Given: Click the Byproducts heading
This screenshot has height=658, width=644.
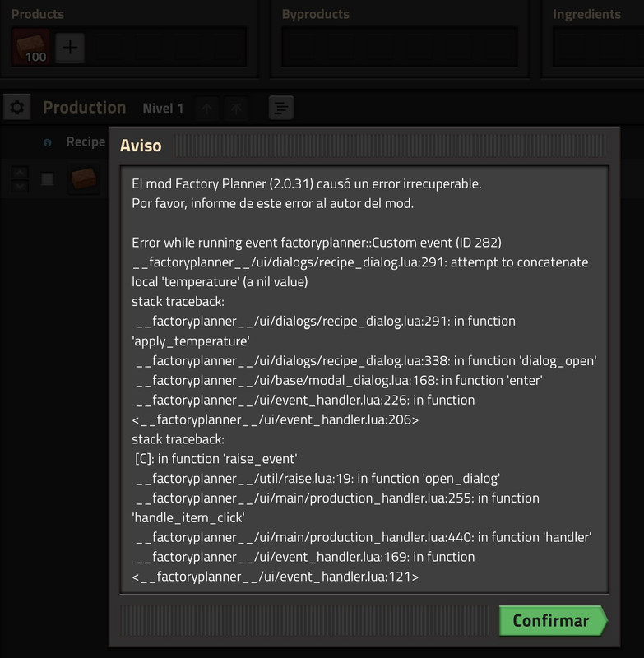Looking at the screenshot, I should pyautogui.click(x=316, y=14).
